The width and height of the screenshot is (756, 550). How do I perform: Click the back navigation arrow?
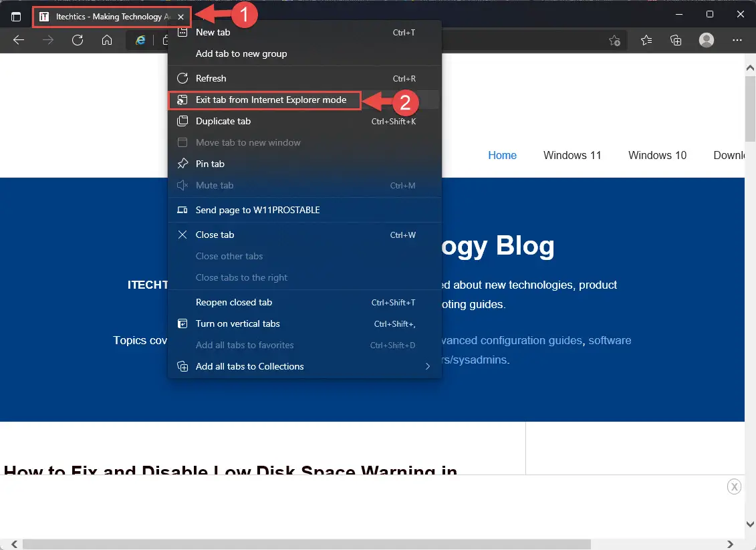pos(19,40)
